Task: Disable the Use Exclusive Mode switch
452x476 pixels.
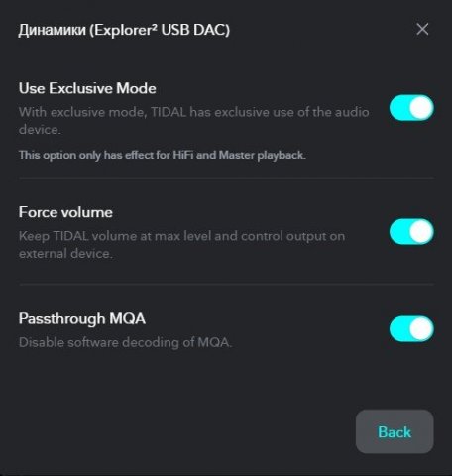Action: click(x=411, y=108)
